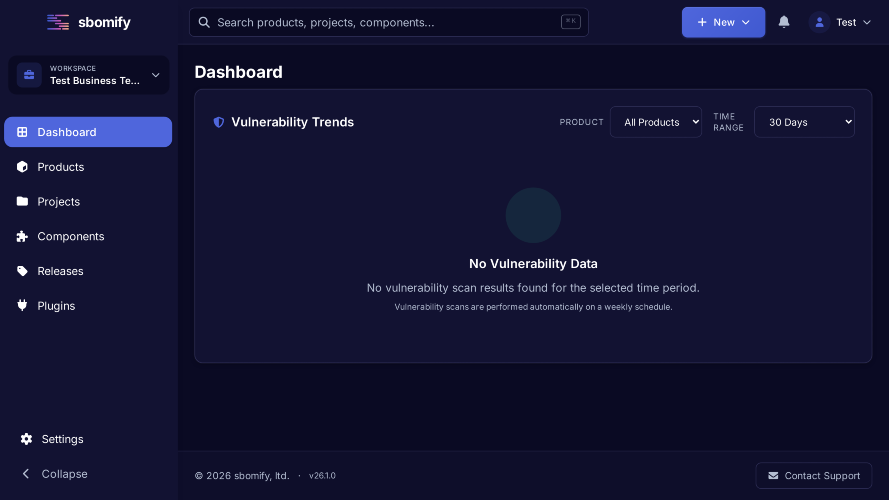Click the PRODUCT filter label
The width and height of the screenshot is (889, 500).
581,122
